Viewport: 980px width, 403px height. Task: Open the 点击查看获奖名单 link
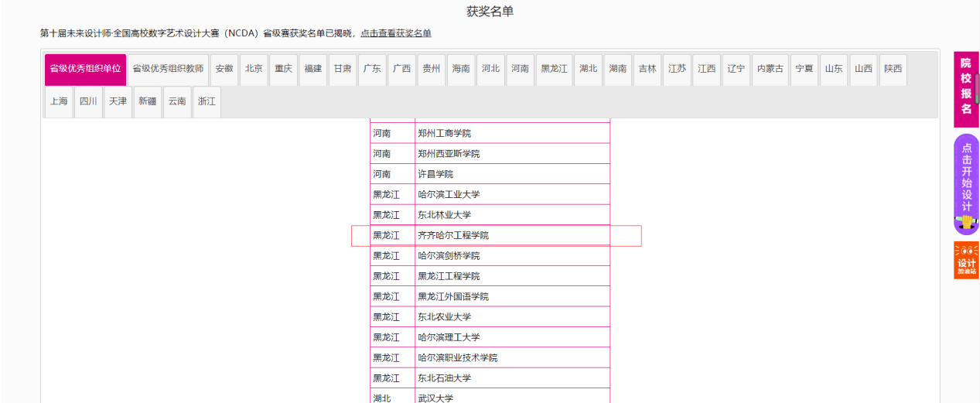coord(396,33)
